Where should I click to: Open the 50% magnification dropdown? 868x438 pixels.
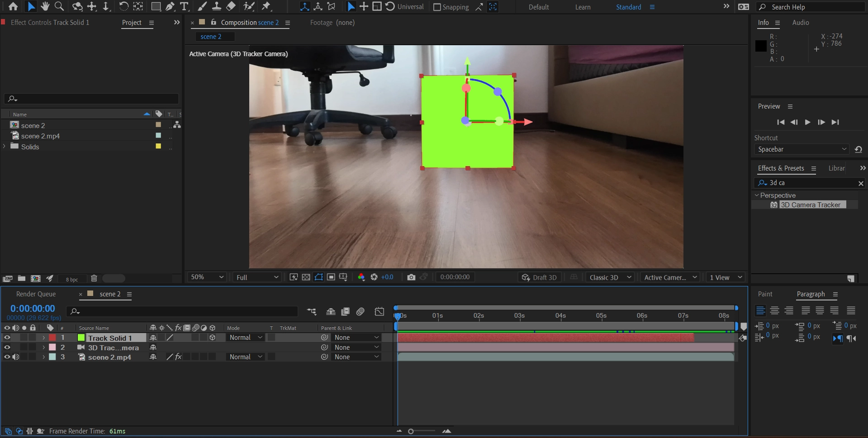tap(207, 277)
